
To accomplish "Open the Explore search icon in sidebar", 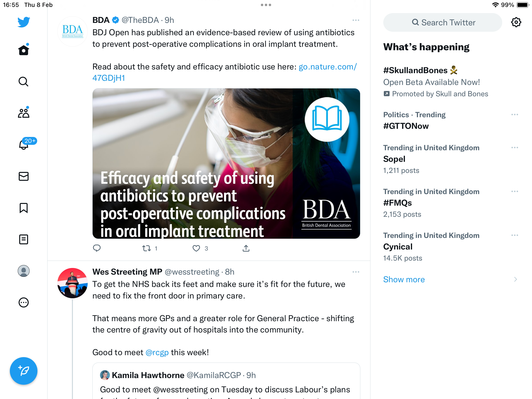I will coord(24,82).
